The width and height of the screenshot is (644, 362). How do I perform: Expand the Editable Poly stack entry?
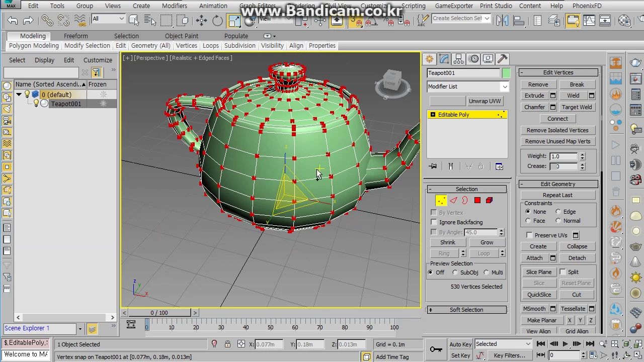[x=433, y=115]
